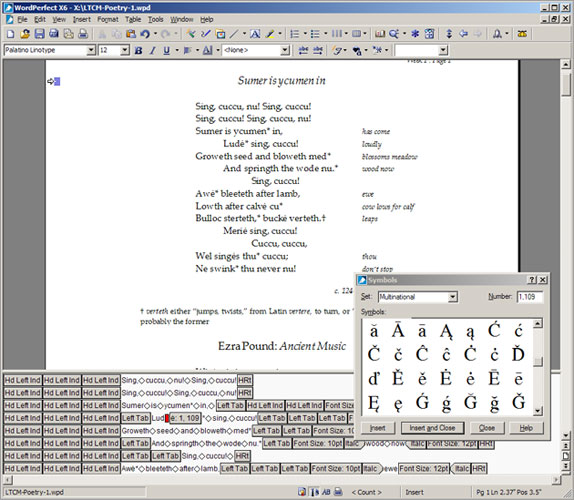Click the bullet list icon
This screenshot has height=500, width=574.
coord(315,34)
